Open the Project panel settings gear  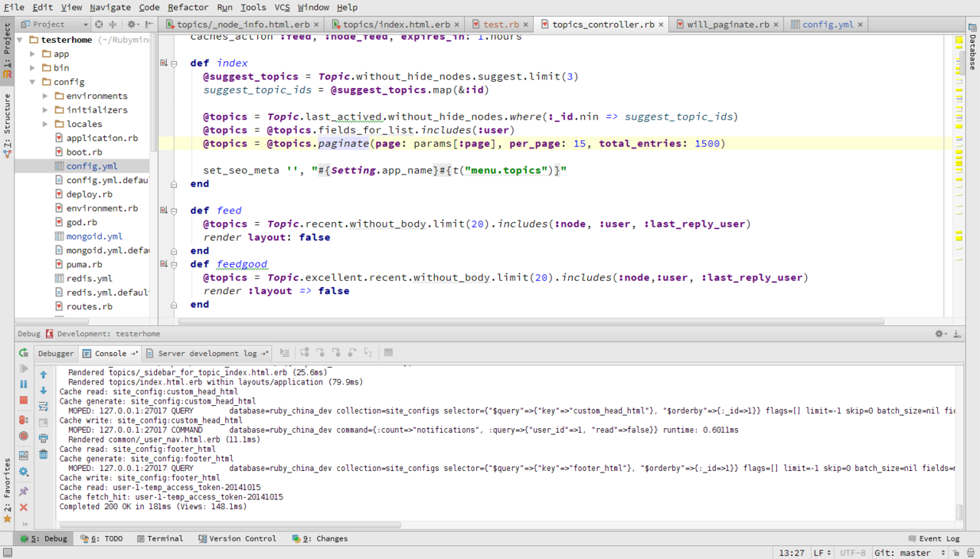[132, 25]
